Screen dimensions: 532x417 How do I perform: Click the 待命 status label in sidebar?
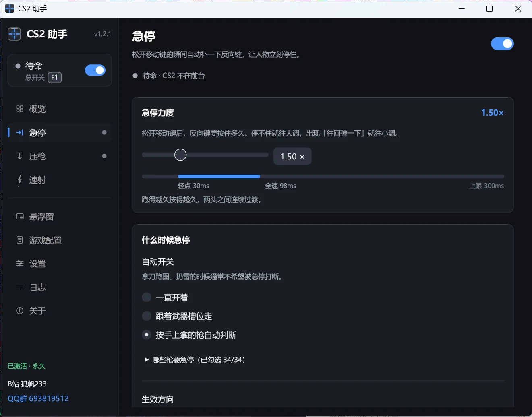[34, 66]
